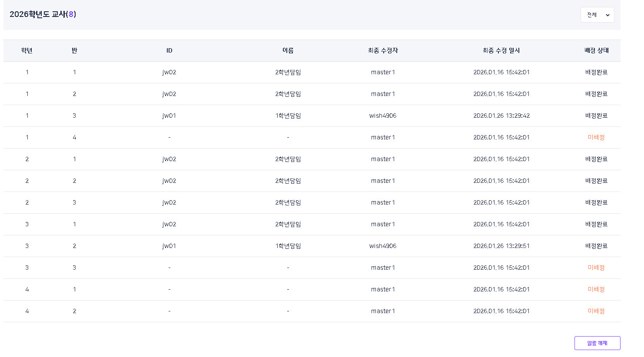
Task: Click the 이름 column header
Action: (288, 51)
